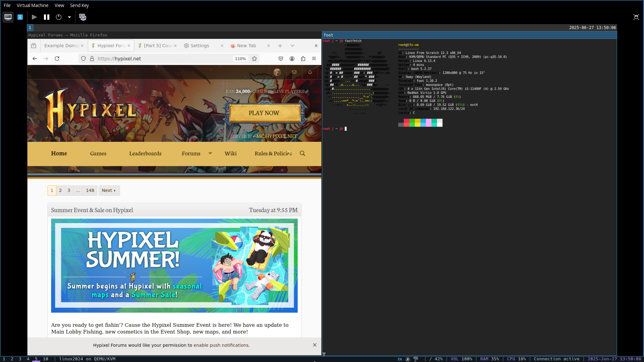
Task: Open the forum alerts bell icon
Action: (x=310, y=72)
